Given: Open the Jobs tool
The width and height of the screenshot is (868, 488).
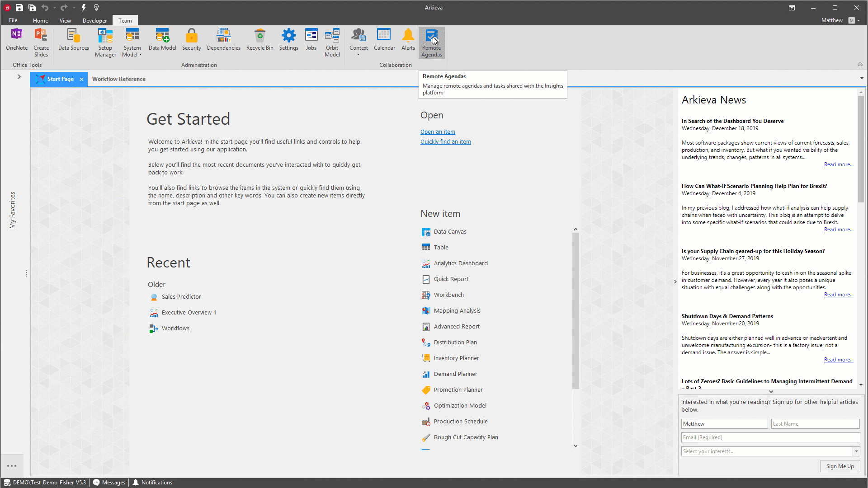Looking at the screenshot, I should point(311,39).
